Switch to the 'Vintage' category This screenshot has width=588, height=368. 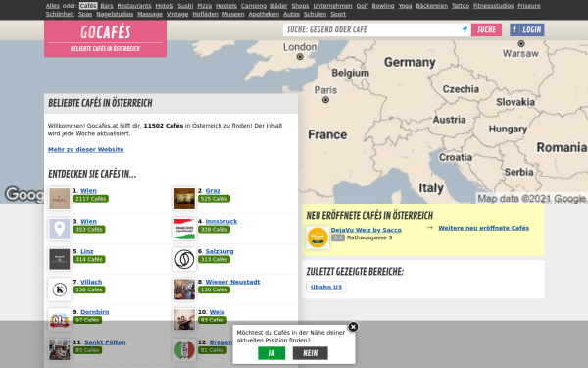177,14
